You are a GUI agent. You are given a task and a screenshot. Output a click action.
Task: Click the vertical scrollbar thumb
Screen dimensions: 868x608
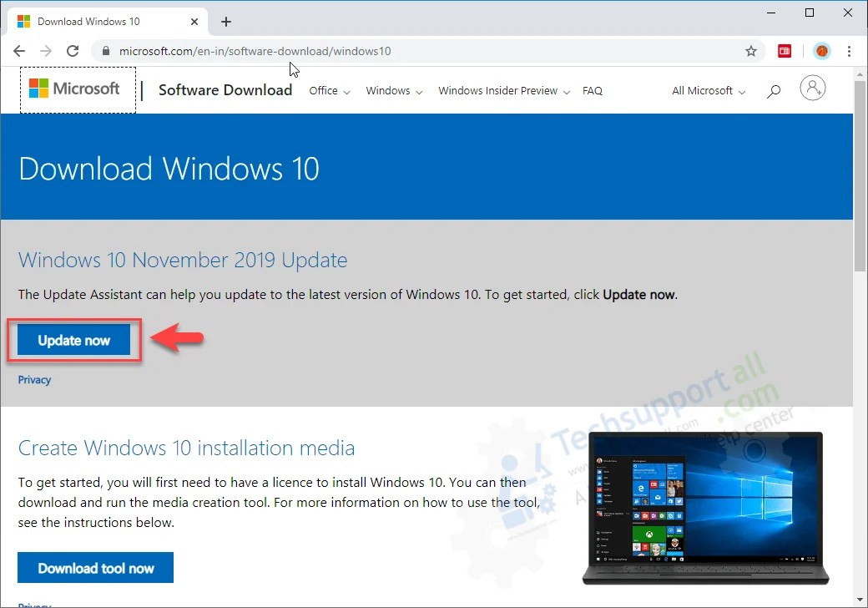[860, 175]
